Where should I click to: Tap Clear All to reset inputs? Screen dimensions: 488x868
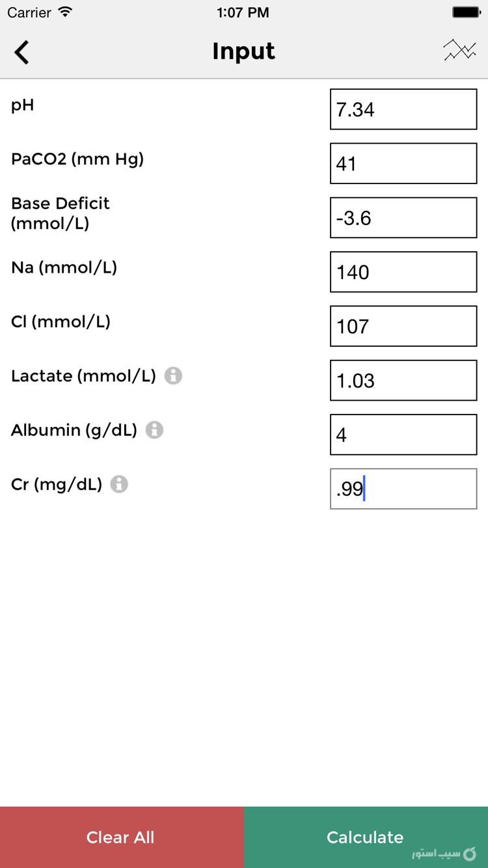[x=120, y=837]
